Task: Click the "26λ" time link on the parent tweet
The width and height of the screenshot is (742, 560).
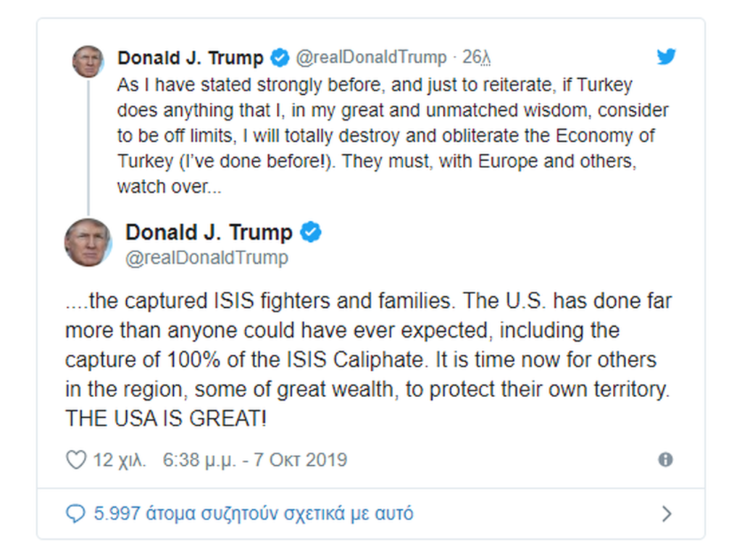Action: (476, 58)
